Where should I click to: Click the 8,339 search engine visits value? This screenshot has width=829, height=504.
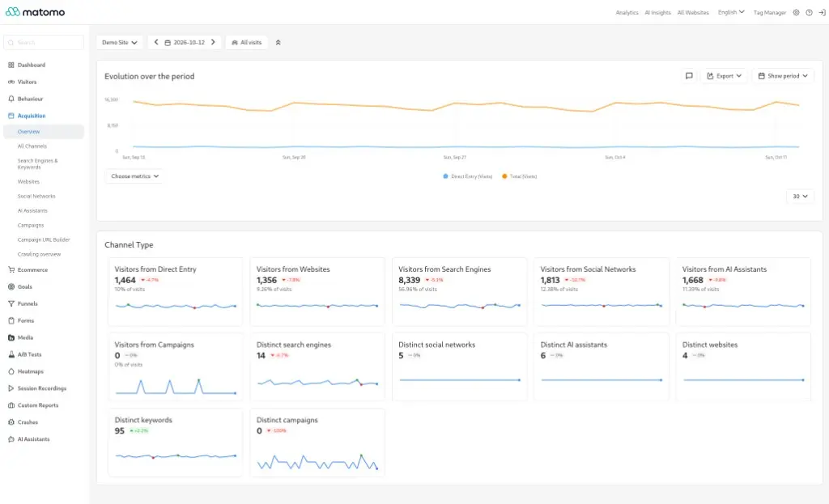pos(409,280)
